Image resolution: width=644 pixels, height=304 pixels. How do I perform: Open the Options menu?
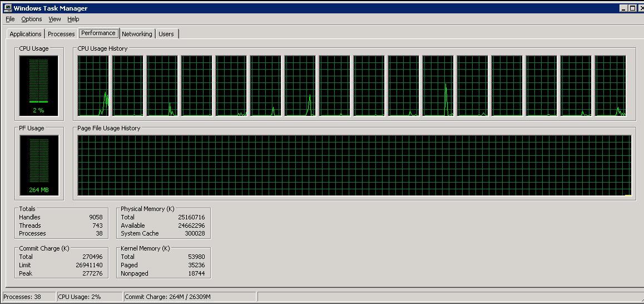click(x=32, y=19)
